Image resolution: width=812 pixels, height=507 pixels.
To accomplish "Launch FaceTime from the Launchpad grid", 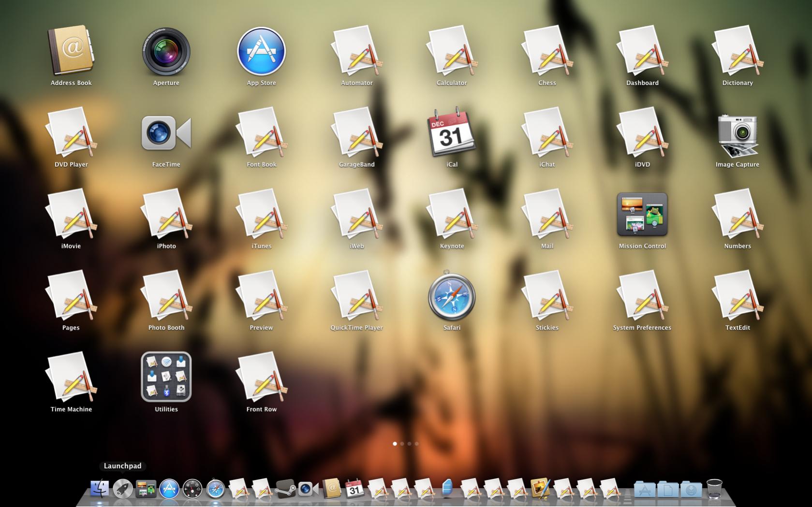I will [x=166, y=132].
